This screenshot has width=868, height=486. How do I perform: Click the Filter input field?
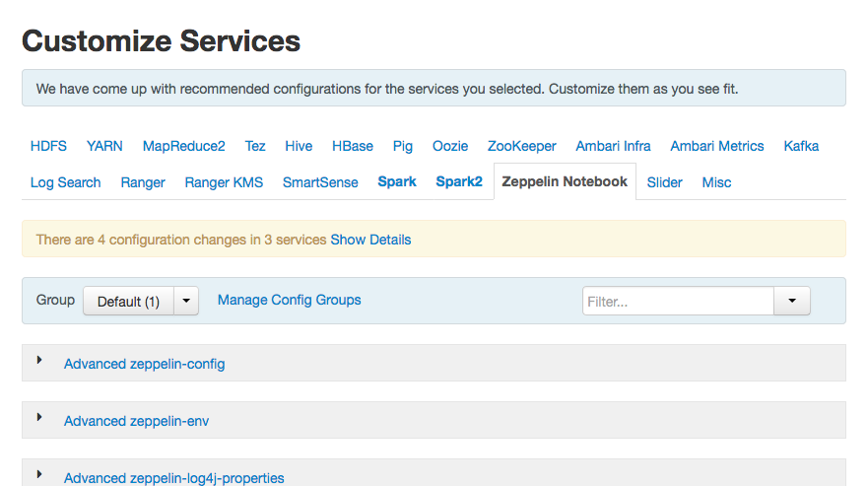678,302
